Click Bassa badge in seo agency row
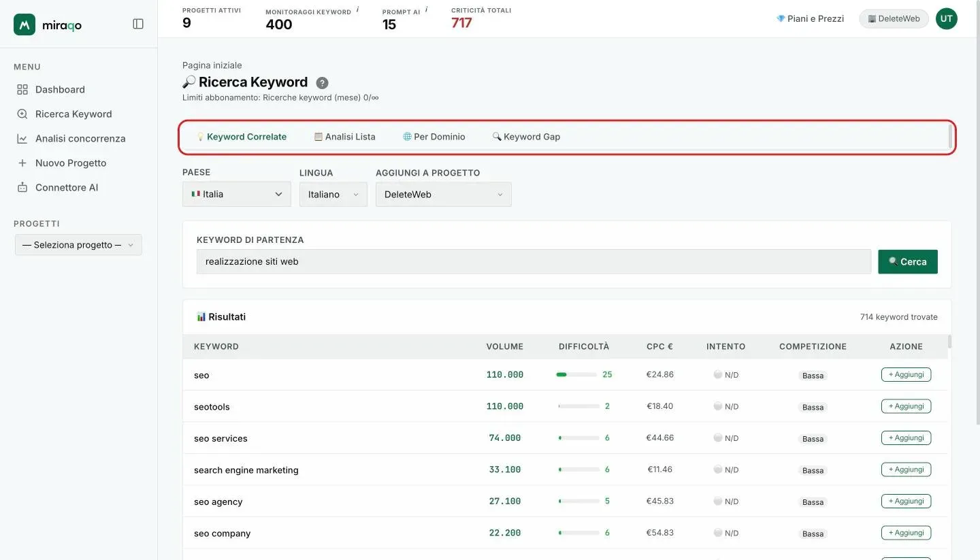The width and height of the screenshot is (980, 560). [813, 502]
